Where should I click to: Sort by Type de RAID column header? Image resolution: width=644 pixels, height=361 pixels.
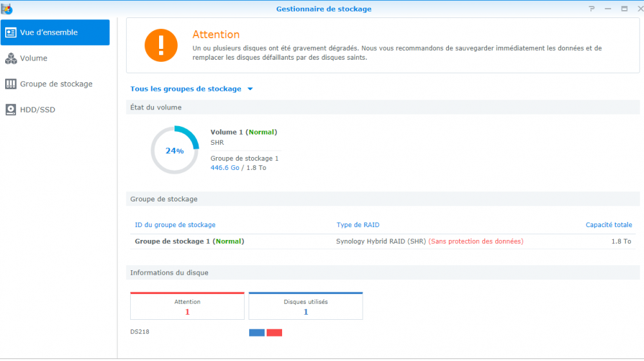pyautogui.click(x=357, y=225)
